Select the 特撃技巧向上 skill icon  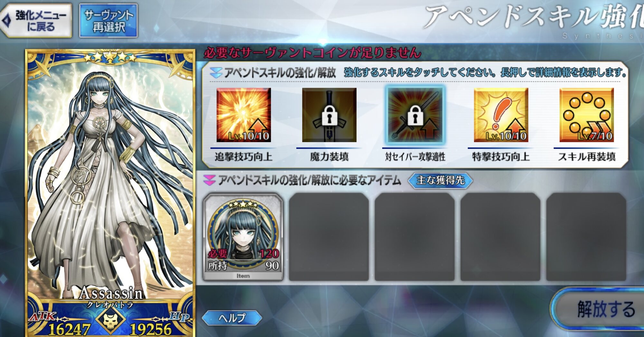click(501, 115)
